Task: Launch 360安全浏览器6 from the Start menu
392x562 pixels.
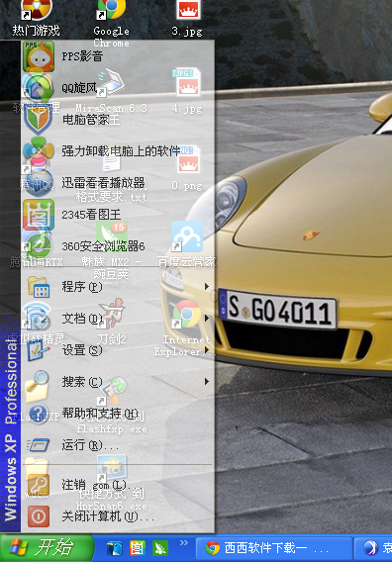Action: [x=118, y=246]
